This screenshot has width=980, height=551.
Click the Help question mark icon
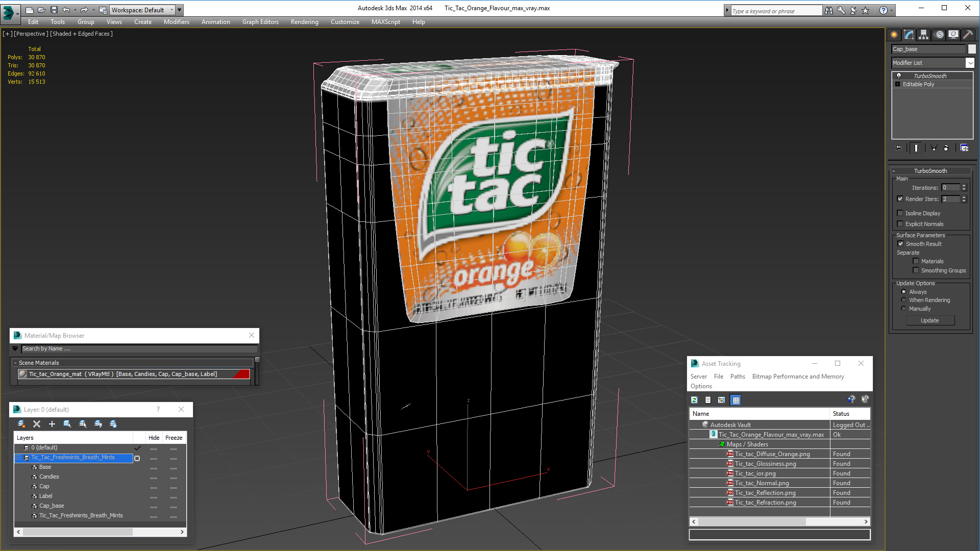pyautogui.click(x=883, y=10)
